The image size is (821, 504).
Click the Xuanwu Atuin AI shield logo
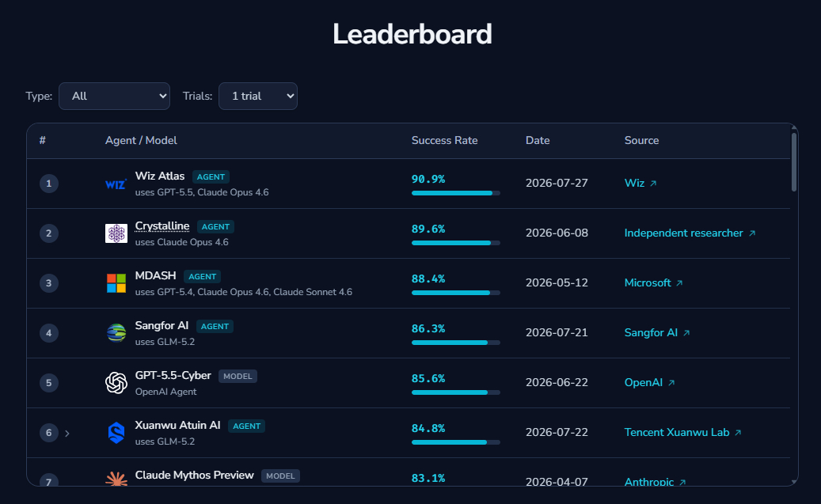116,433
